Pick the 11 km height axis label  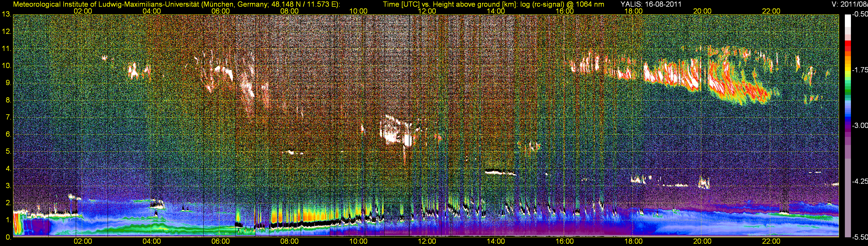click(6, 49)
